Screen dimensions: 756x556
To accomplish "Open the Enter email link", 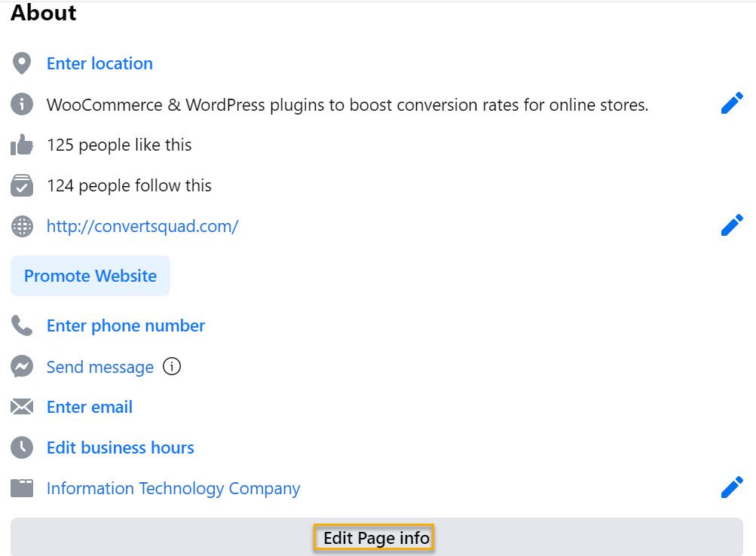I will [x=89, y=407].
